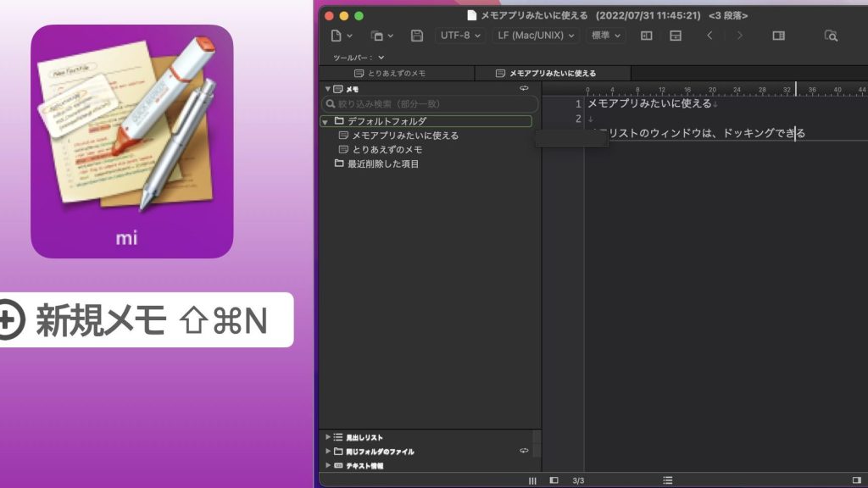Click the メモ panel sync arrow icon
The height and width of the screenshot is (488, 868).
click(524, 88)
